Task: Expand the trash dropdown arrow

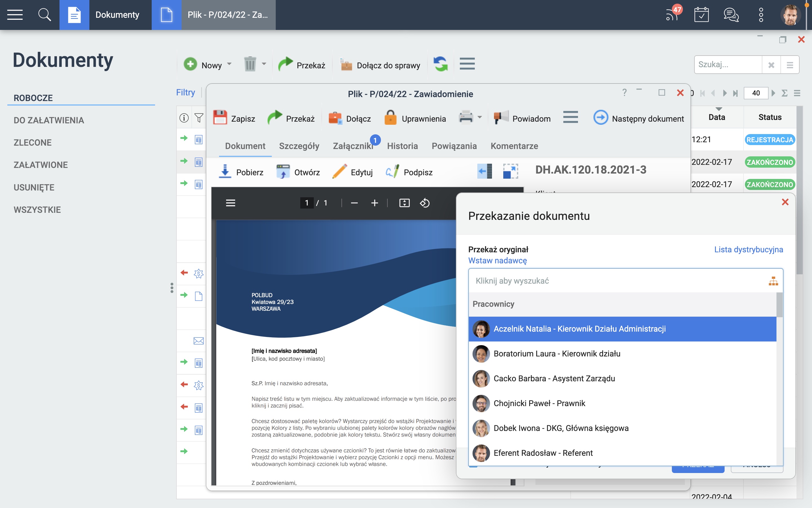Action: [x=264, y=64]
